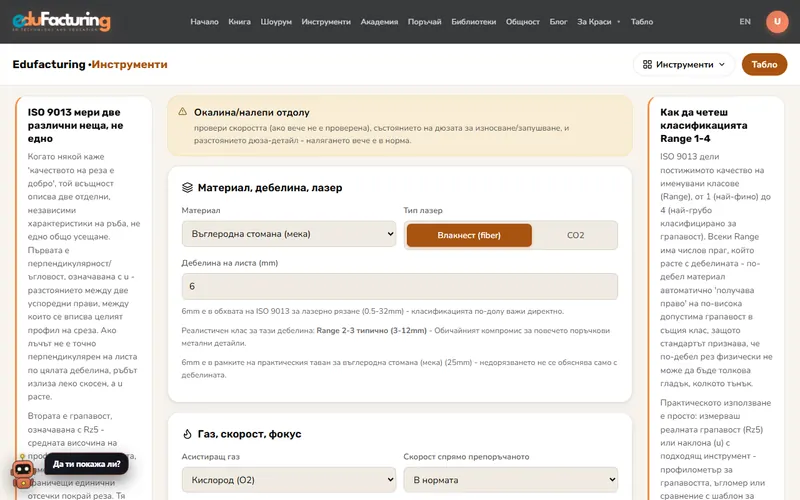Click the Дебелина на листа (mm) label

[230, 263]
